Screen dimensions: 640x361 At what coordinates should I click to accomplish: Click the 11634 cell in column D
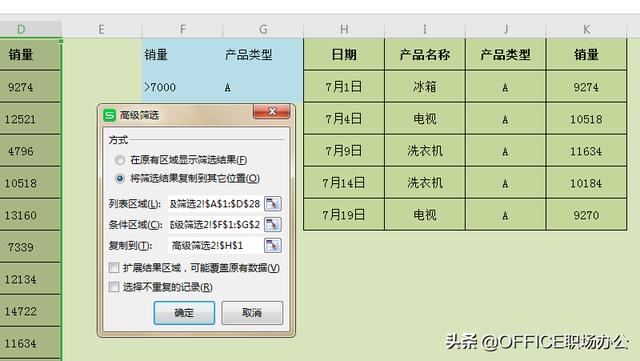[x=30, y=343]
